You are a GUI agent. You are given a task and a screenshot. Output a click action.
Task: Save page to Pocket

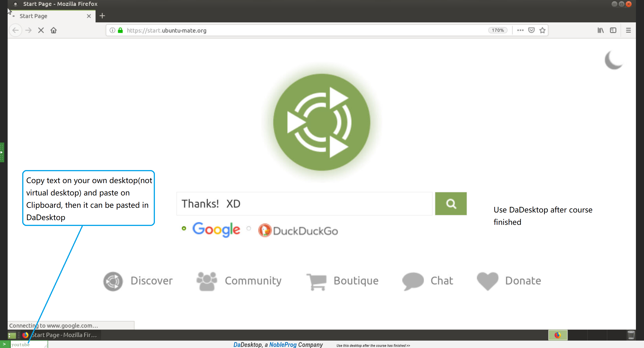pos(531,30)
